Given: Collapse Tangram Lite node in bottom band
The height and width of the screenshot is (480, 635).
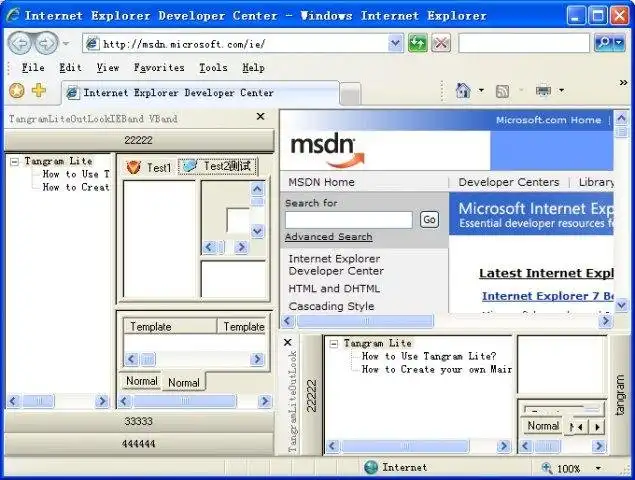Looking at the screenshot, I should click(x=334, y=344).
